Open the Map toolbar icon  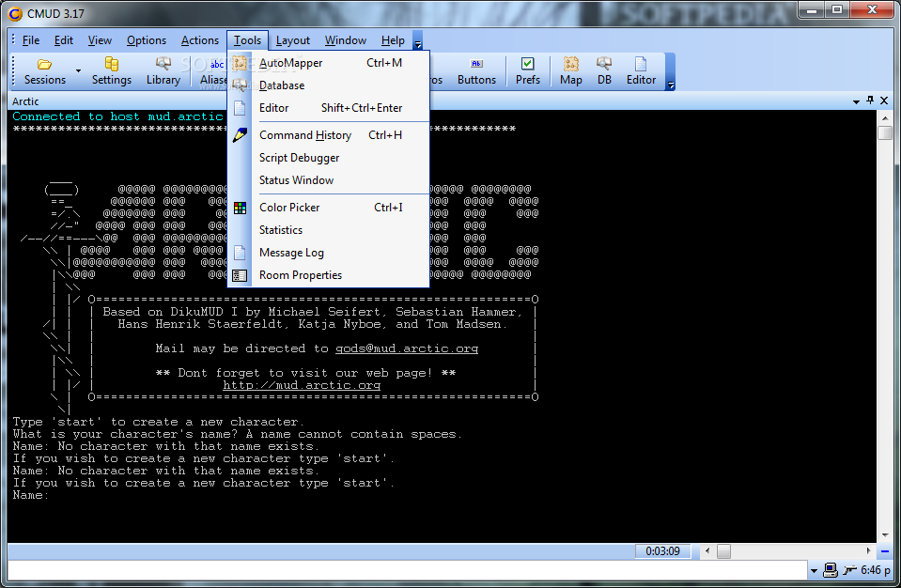click(x=570, y=71)
